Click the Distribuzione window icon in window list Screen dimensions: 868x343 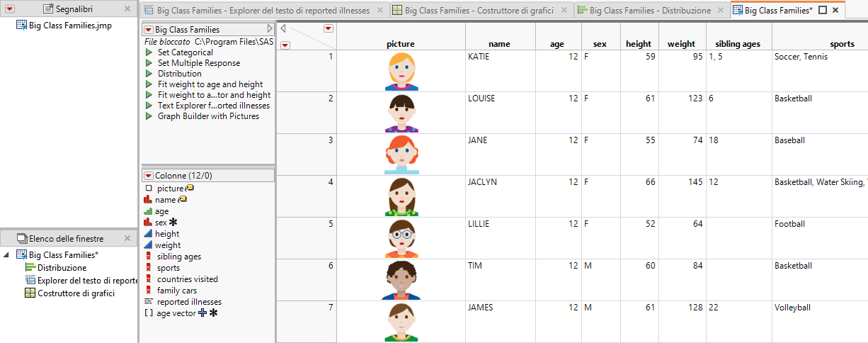click(30, 268)
